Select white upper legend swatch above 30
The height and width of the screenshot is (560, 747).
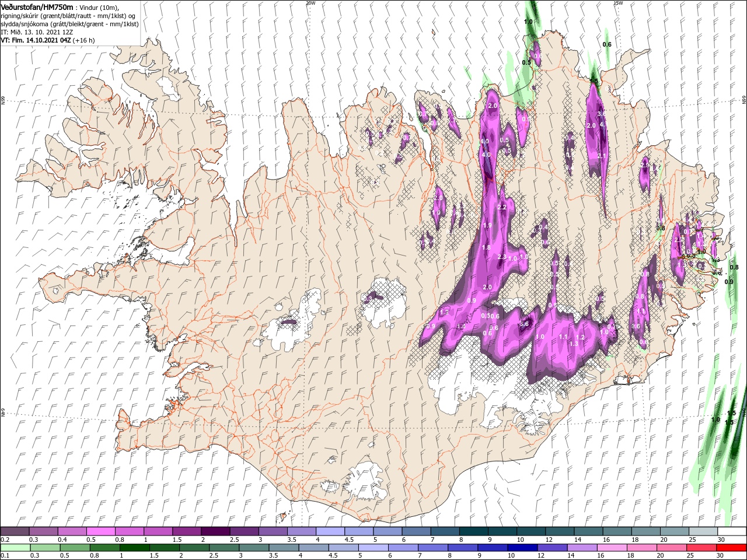[x=732, y=531]
